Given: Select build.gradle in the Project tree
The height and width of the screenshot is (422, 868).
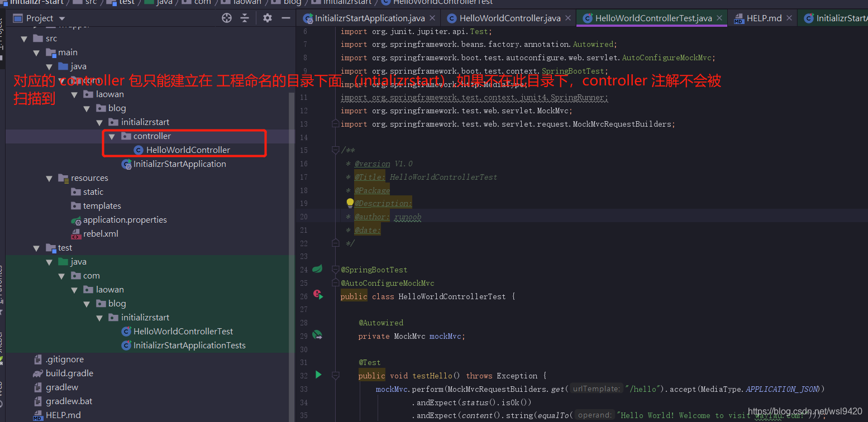Looking at the screenshot, I should coord(69,373).
